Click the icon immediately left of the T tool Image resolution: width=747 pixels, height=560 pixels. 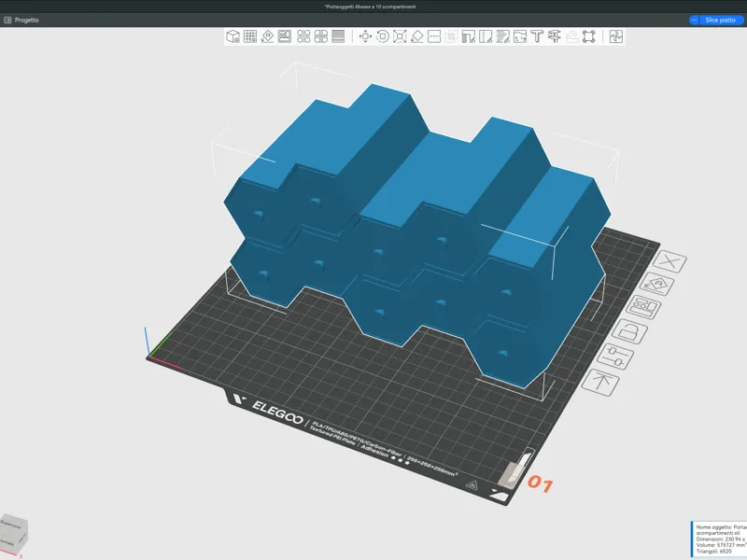[520, 36]
